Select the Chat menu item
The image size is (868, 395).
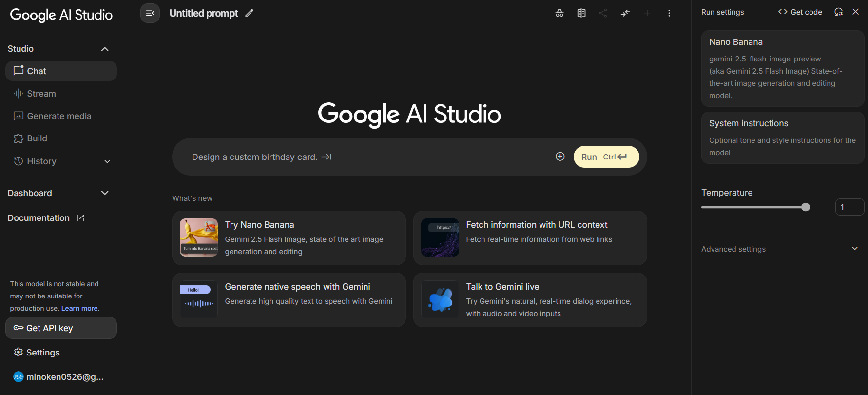[x=61, y=71]
